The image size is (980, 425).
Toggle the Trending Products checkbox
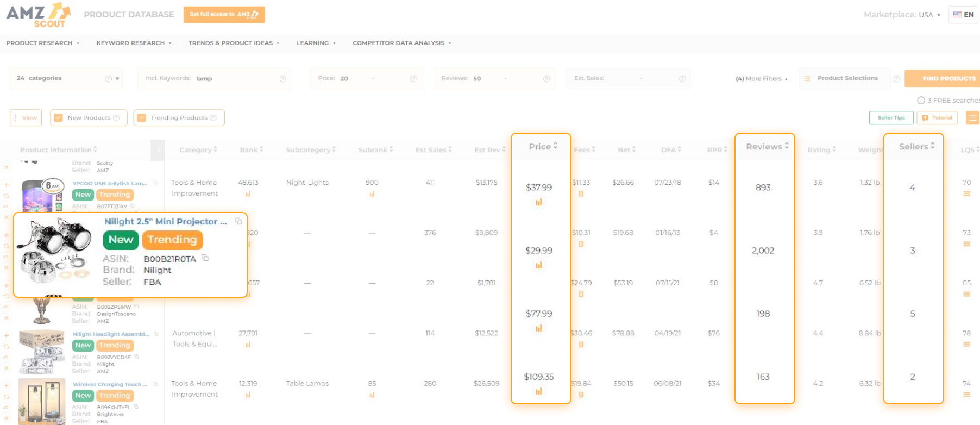(x=142, y=118)
